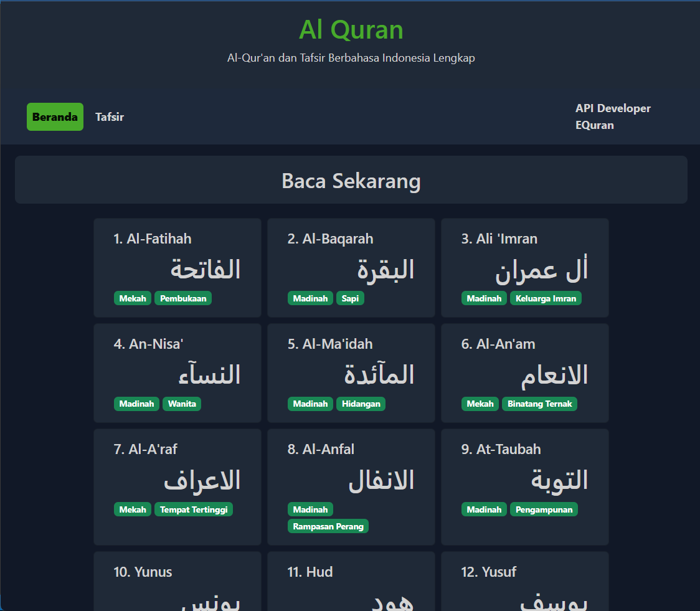Click the Rampasan Perang badge on Al-Anfal

(328, 526)
